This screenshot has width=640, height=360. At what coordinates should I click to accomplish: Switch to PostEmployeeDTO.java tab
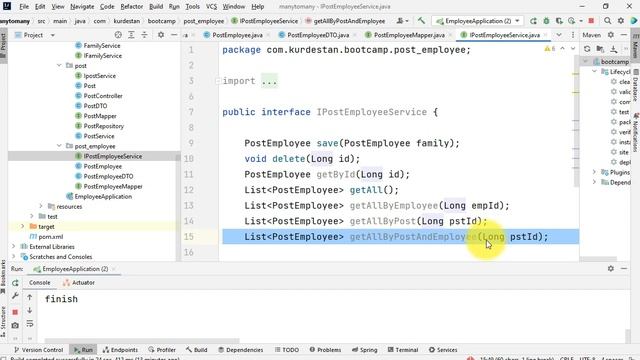pyautogui.click(x=318, y=35)
